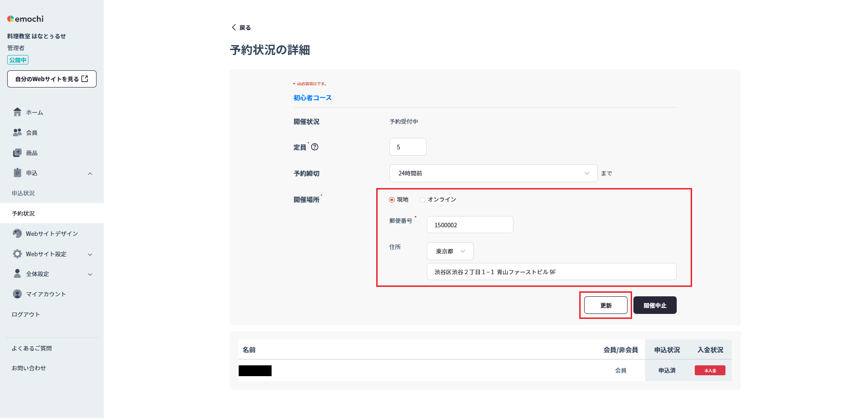Open 申込状況 submenu item

[23, 193]
